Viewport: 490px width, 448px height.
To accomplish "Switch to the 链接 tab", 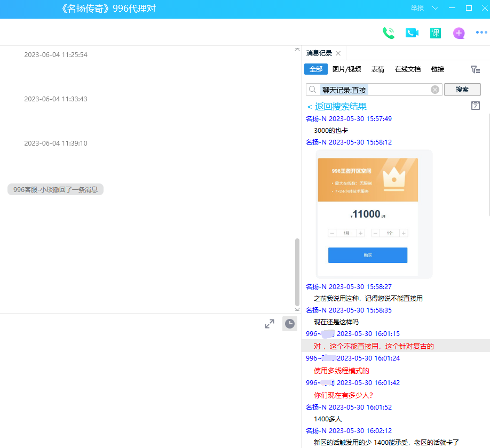I will tap(438, 69).
